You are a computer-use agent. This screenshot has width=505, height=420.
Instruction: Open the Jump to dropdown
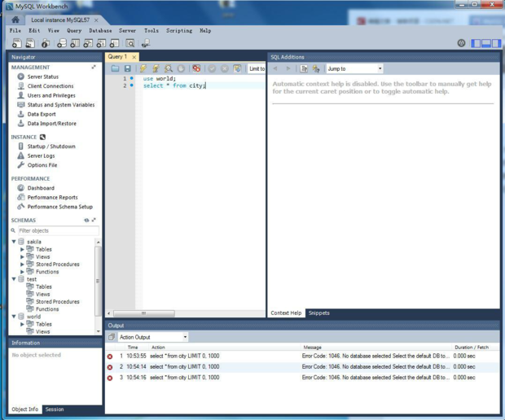(354, 69)
